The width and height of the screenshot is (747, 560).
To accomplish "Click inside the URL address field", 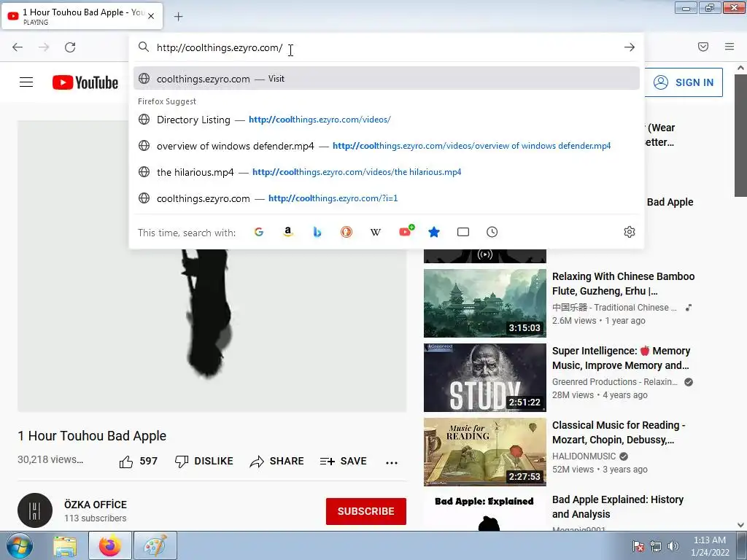I will coord(386,47).
